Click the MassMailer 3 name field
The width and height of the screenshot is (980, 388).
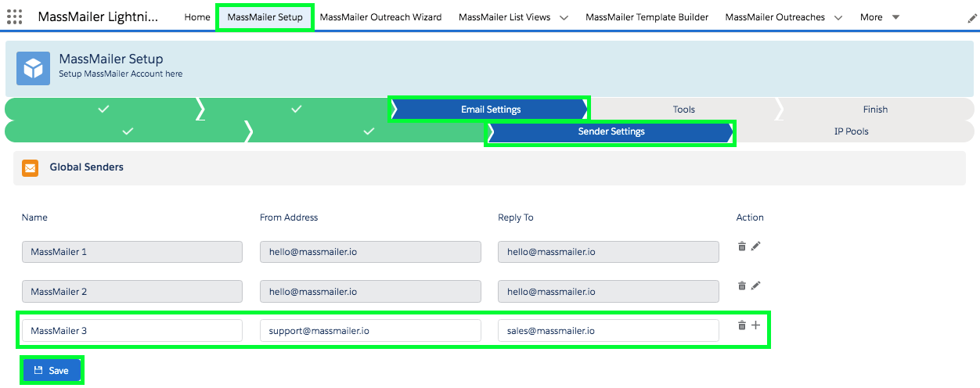click(x=132, y=331)
